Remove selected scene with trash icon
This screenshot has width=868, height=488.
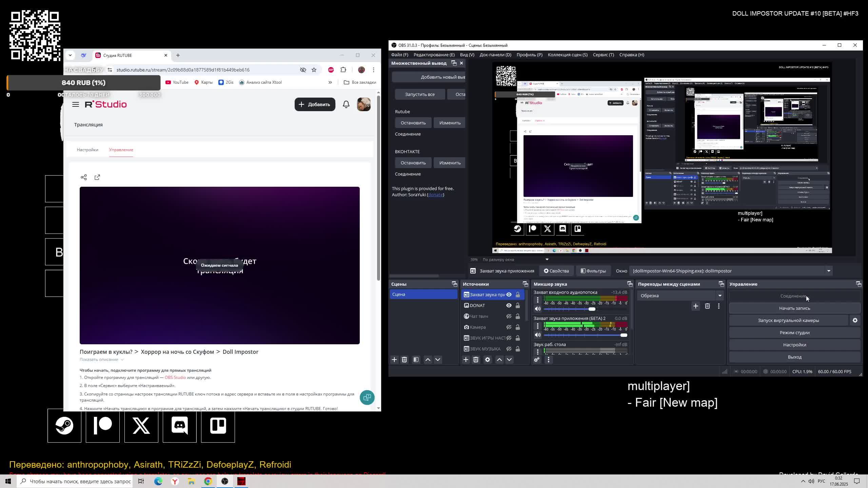pyautogui.click(x=404, y=360)
